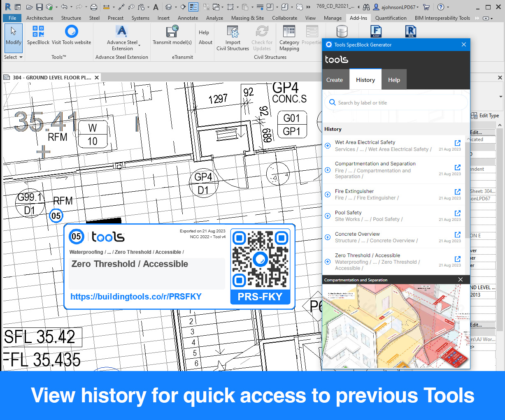This screenshot has width=505, height=420.
Task: Click the Text (A) tool in quick access toolbar
Action: click(156, 7)
